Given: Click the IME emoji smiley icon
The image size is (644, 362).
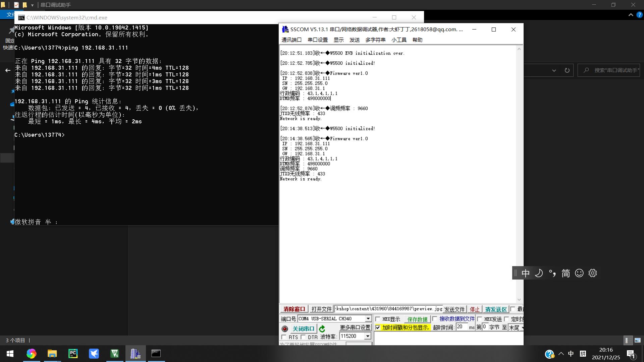Looking at the screenshot, I should [x=579, y=273].
